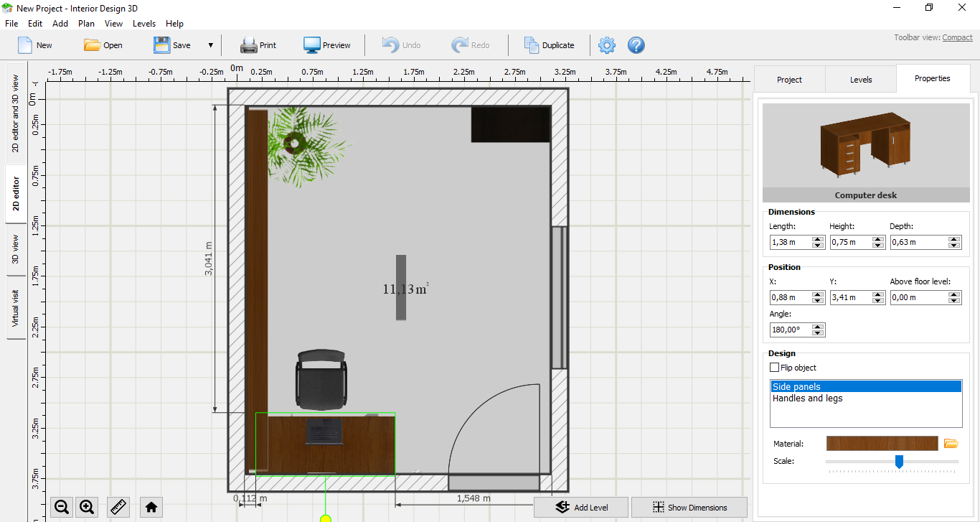Open the Plan menu
This screenshot has height=522, width=980.
click(87, 24)
